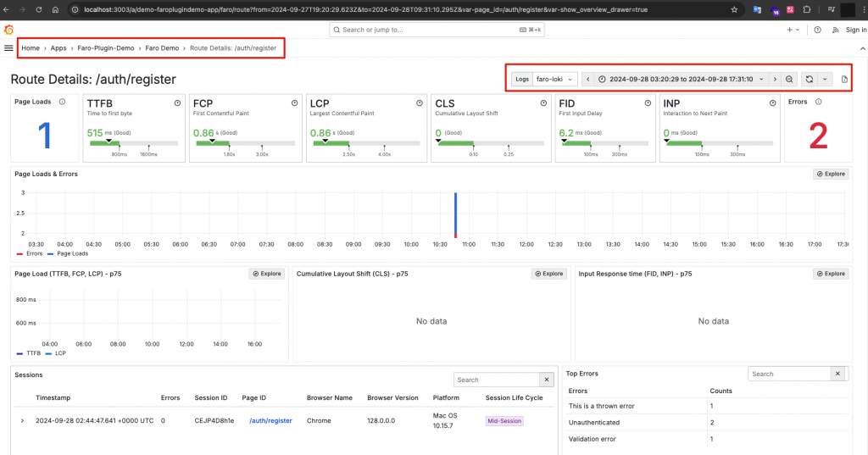Click Sign in link
The width and height of the screenshot is (868, 455).
[x=856, y=30]
